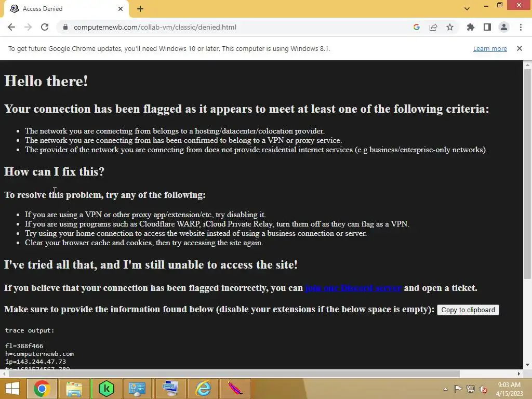532x399 pixels.
Task: Click the Clear your browser cache bullet
Action: pos(144,243)
